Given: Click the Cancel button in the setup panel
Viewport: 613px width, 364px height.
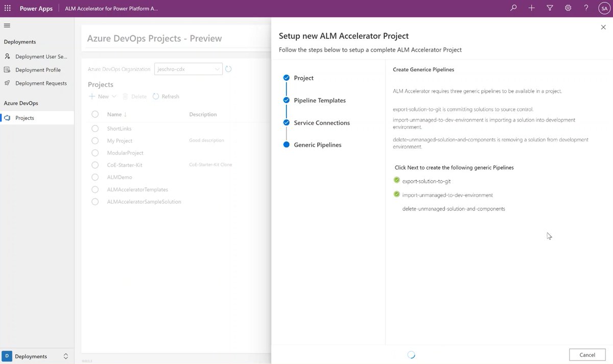Looking at the screenshot, I should 587,354.
